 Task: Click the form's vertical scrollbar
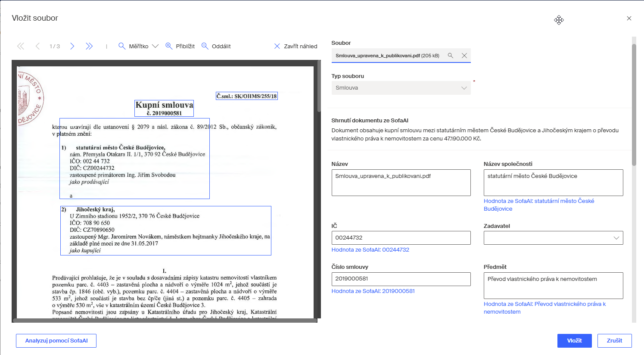(x=634, y=105)
